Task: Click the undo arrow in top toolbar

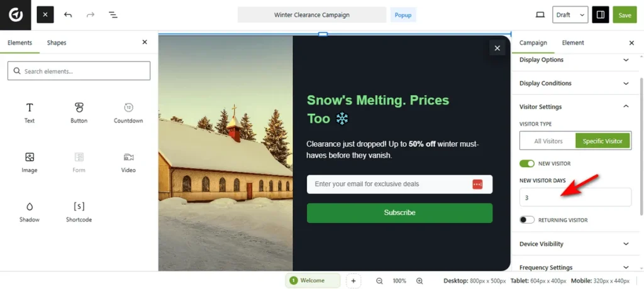Action: coord(68,15)
